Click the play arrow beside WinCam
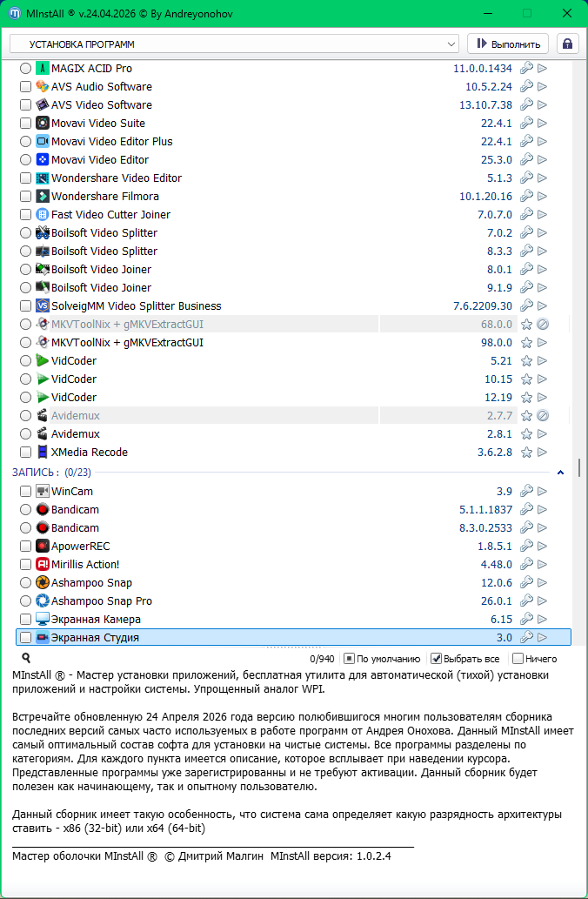Viewport: 588px width, 899px height. click(543, 492)
